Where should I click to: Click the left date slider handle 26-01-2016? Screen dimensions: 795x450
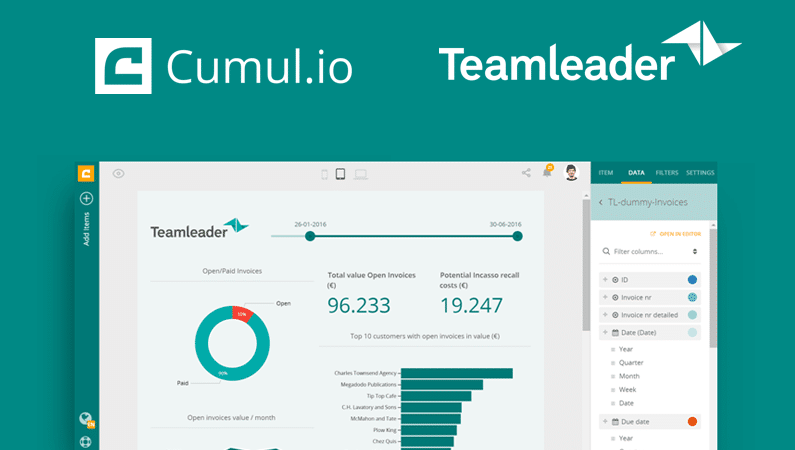310,236
